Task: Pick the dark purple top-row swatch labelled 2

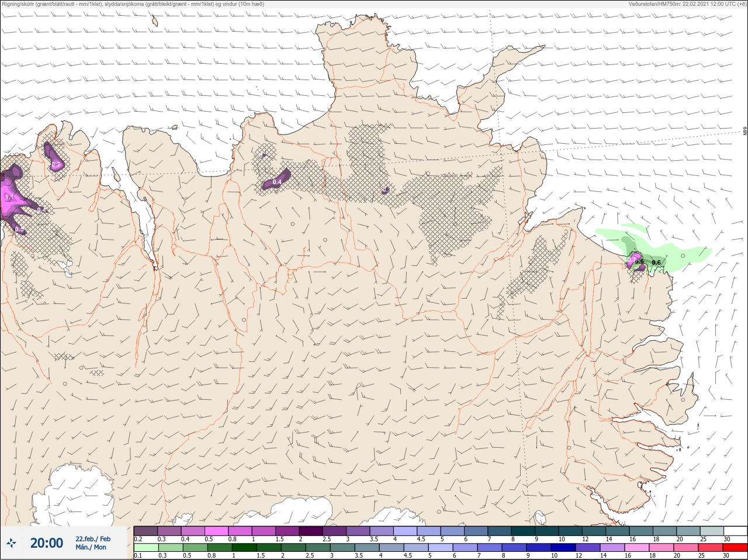Action: (x=311, y=531)
